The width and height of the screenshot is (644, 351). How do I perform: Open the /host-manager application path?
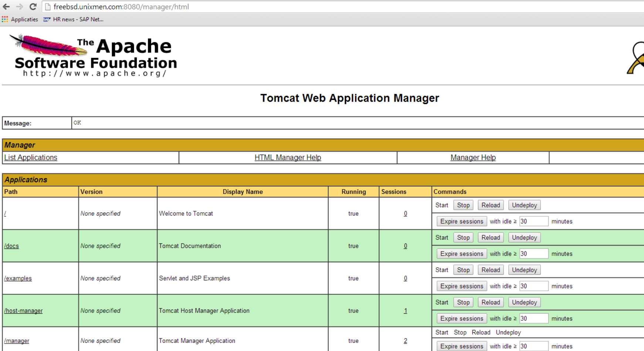(23, 311)
